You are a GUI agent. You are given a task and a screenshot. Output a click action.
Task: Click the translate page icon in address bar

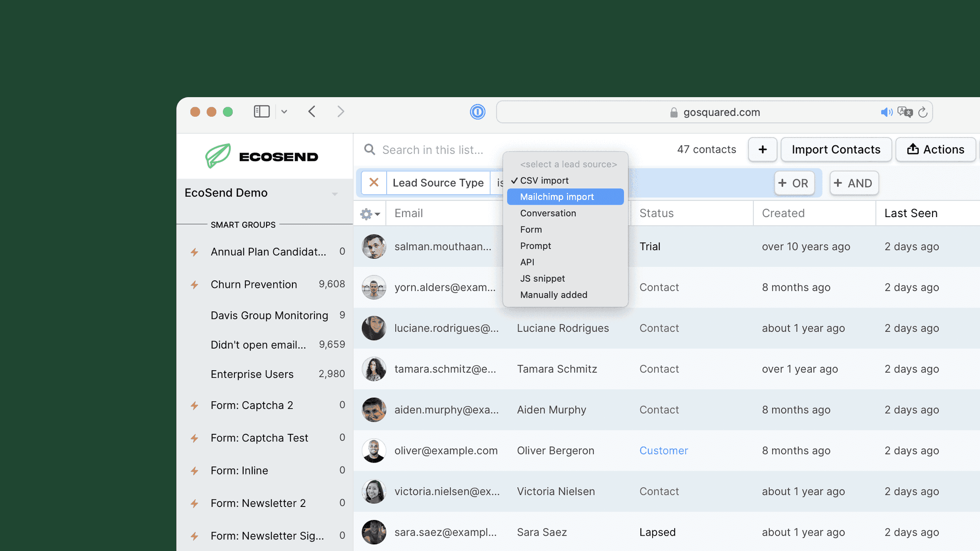(905, 112)
